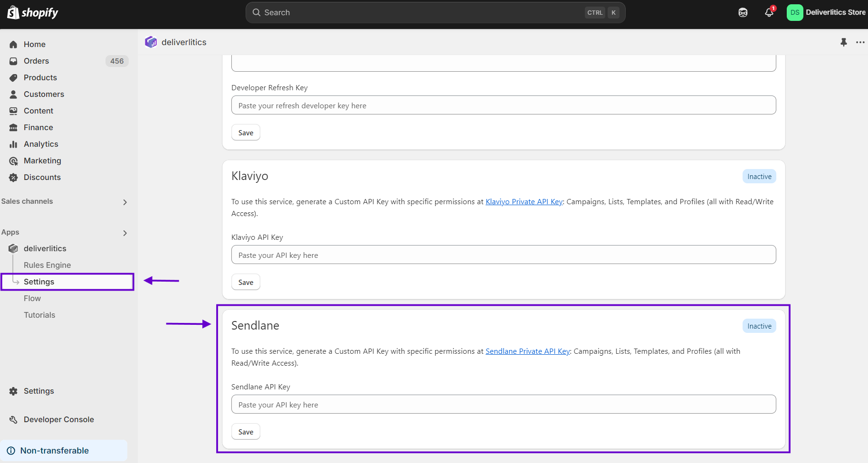868x463 pixels.
Task: Click the deliverlitics sidebar app icon
Action: coord(13,249)
